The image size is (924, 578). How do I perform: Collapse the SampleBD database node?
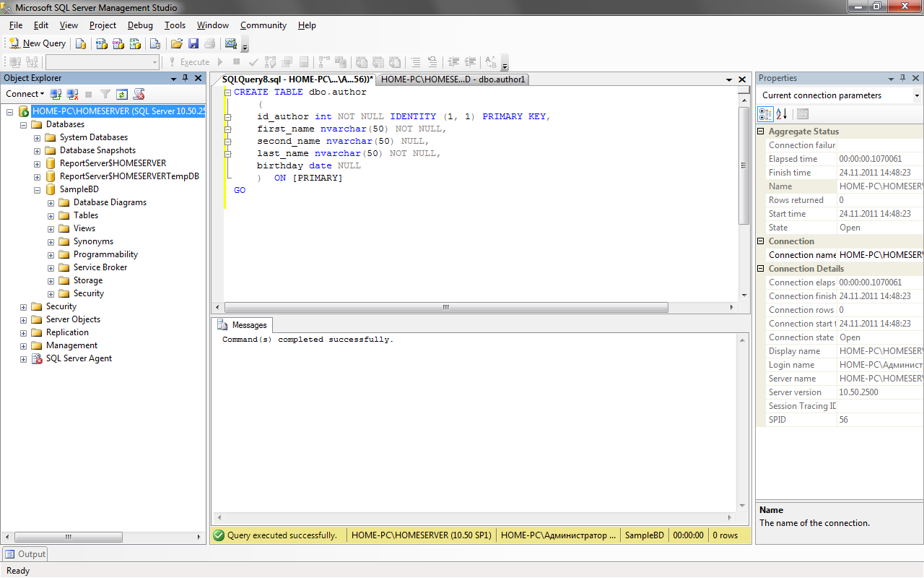tap(37, 189)
